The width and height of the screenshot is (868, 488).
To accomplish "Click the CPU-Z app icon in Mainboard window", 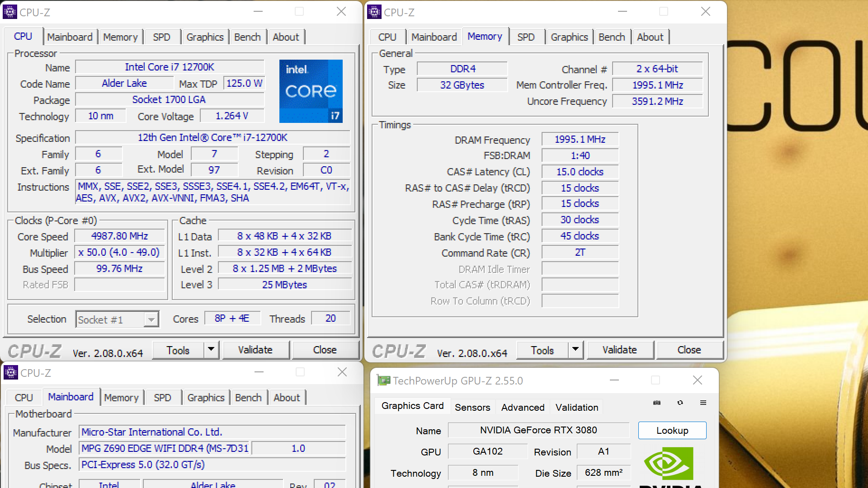I will pyautogui.click(x=11, y=372).
